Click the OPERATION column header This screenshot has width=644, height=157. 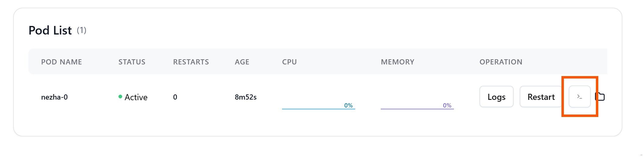click(501, 62)
